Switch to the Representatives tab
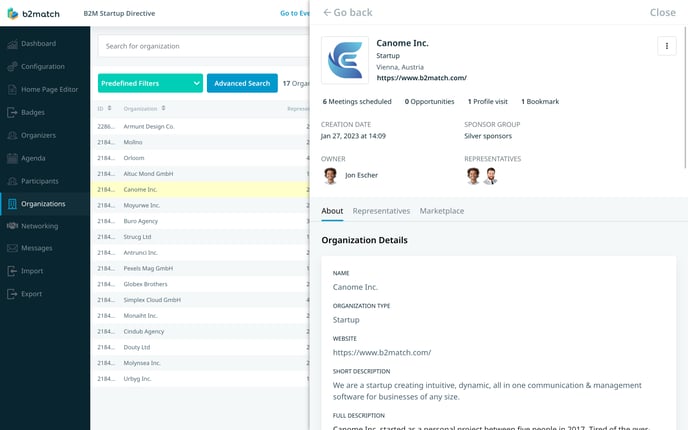 [x=381, y=211]
